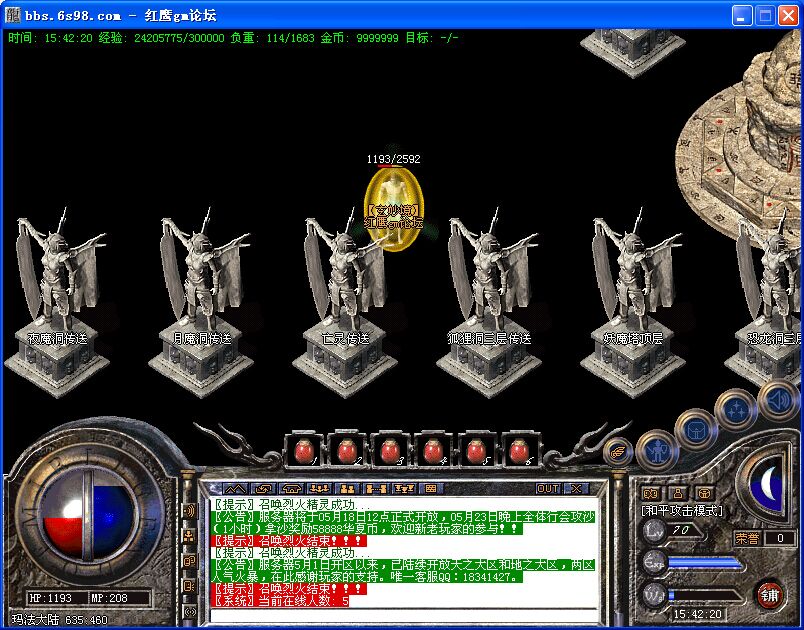Click the Wgt weight bar
Screen dimensions: 804x630
tap(706, 596)
